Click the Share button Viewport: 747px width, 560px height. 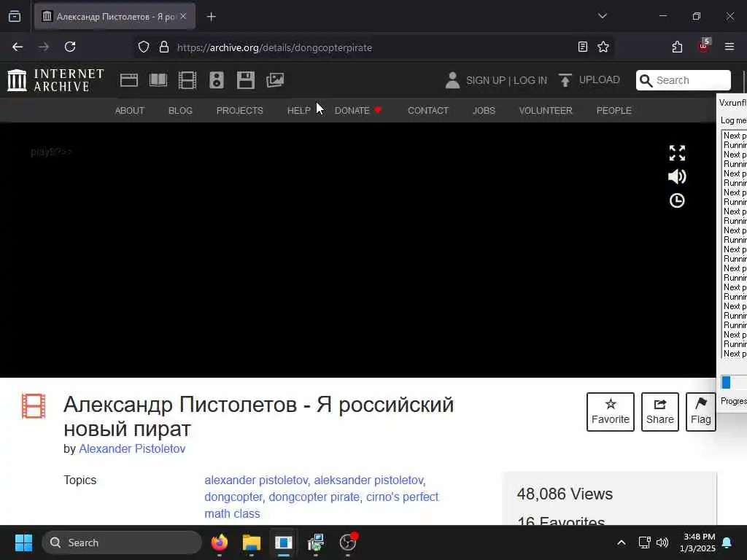(x=659, y=412)
